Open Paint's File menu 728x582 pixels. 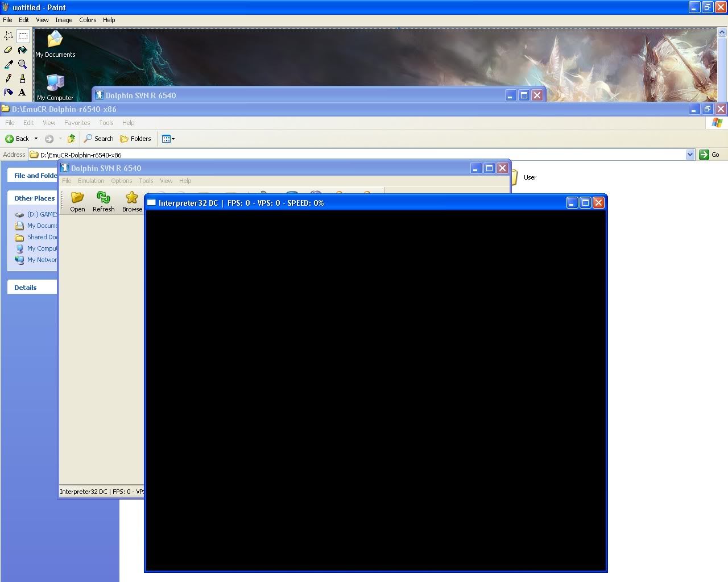click(7, 20)
